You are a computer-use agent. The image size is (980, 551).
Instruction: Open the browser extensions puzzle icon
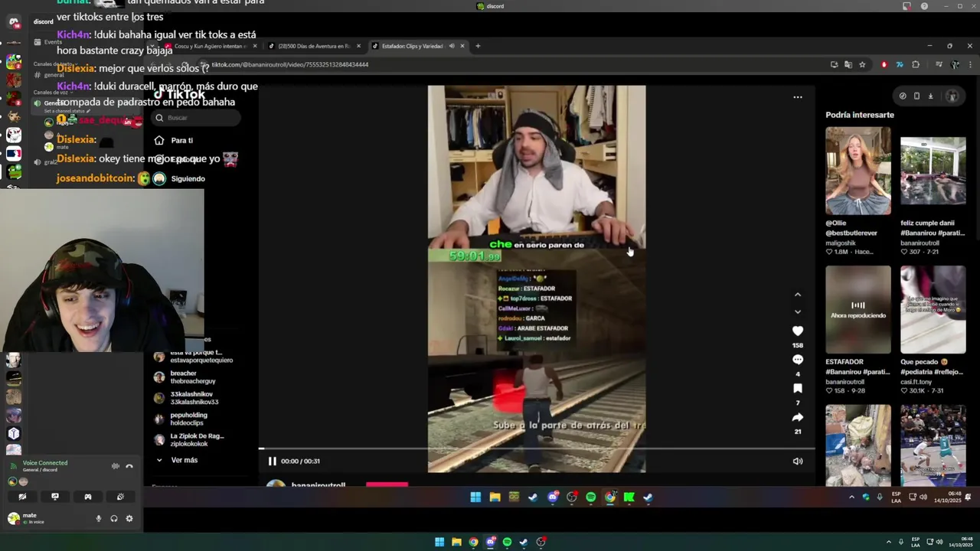pos(916,65)
